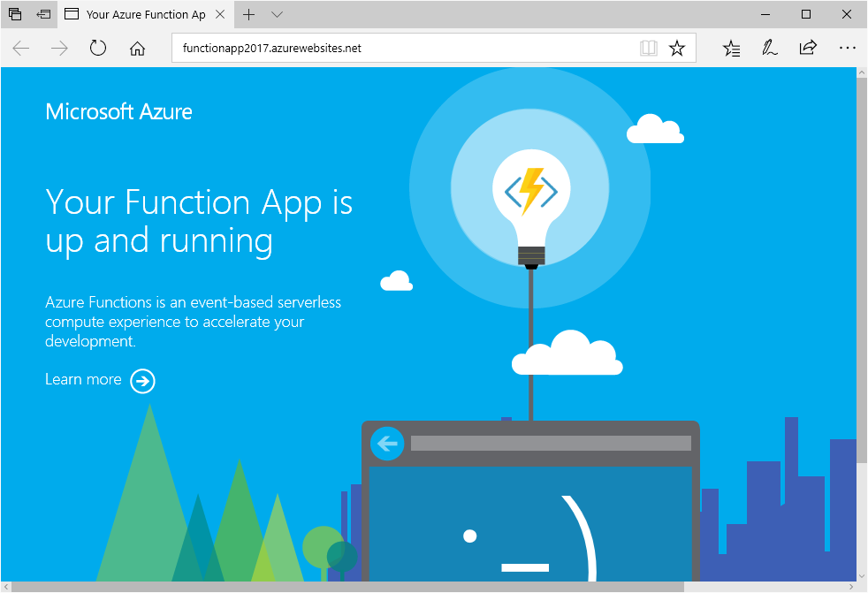Viewport: 868px width, 593px height.
Task: Click the Back navigation arrow
Action: pos(21,49)
